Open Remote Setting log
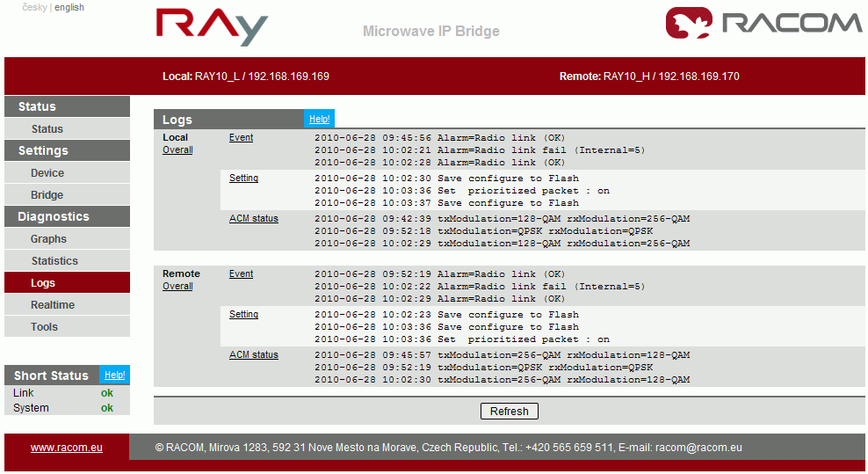This screenshot has width=868, height=474. [x=243, y=314]
